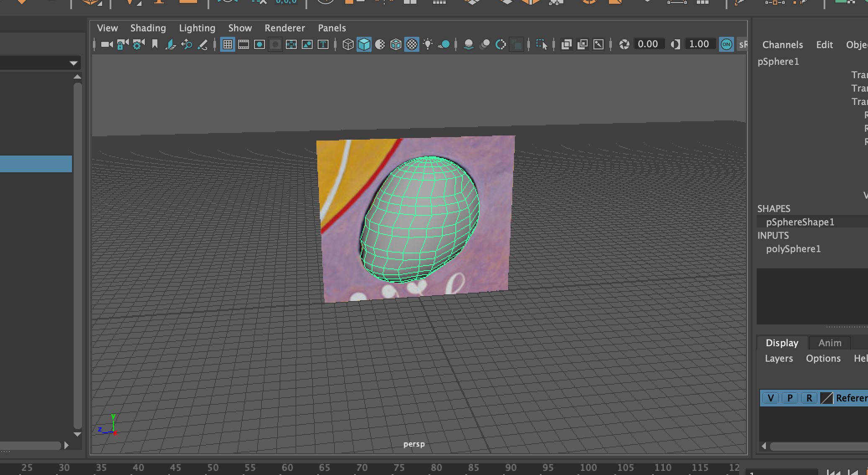Click the Select Camera icon
The image size is (868, 475).
(107, 44)
